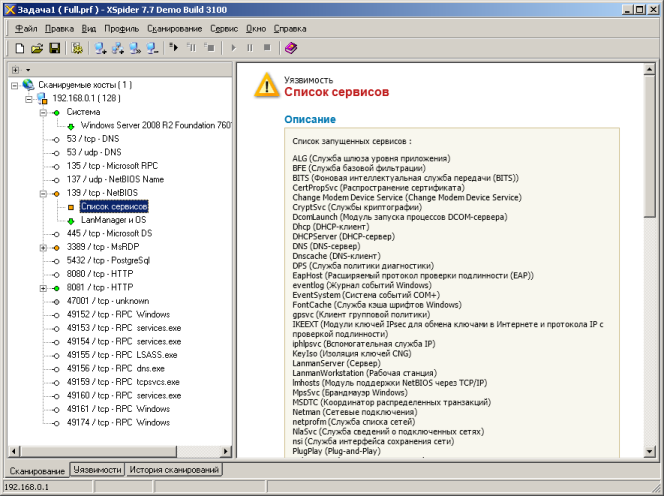Open a task with the folder icon
This screenshot has height=496, width=664.
[37, 48]
